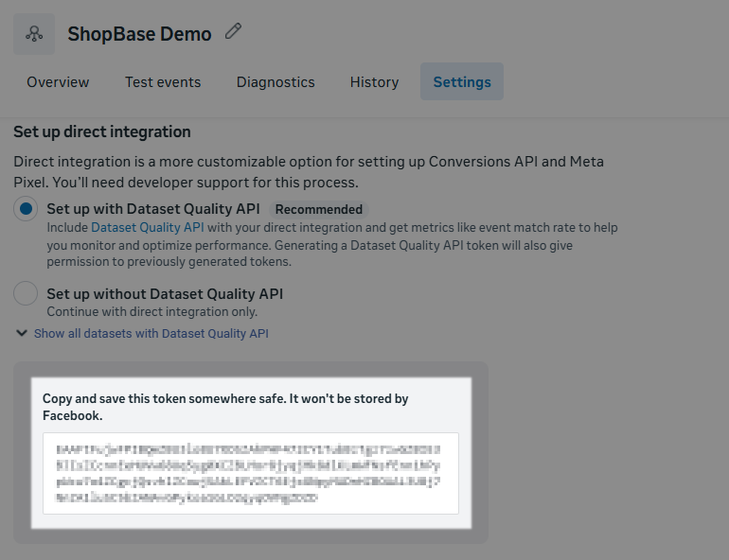Image resolution: width=729 pixels, height=560 pixels.
Task: Click 'Show all datasets with Dataset Quality API' text
Action: tap(151, 333)
